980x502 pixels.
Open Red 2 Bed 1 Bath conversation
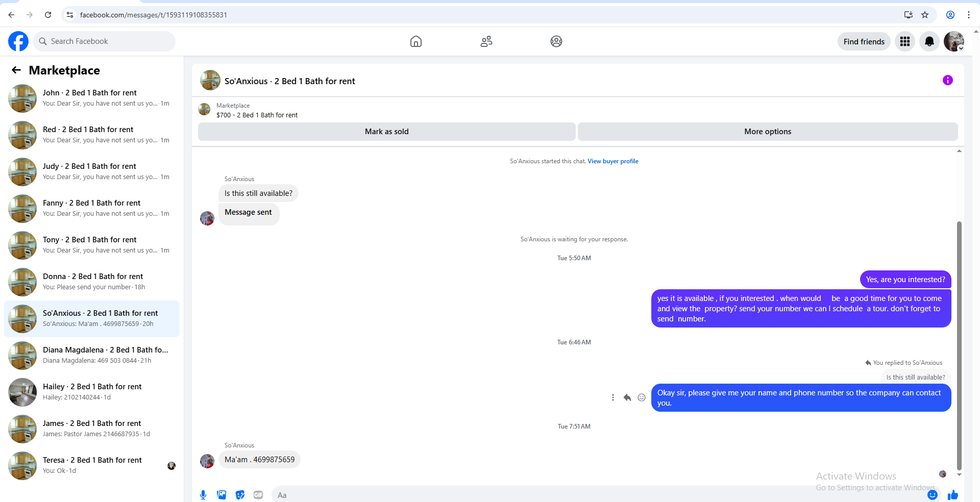92,135
